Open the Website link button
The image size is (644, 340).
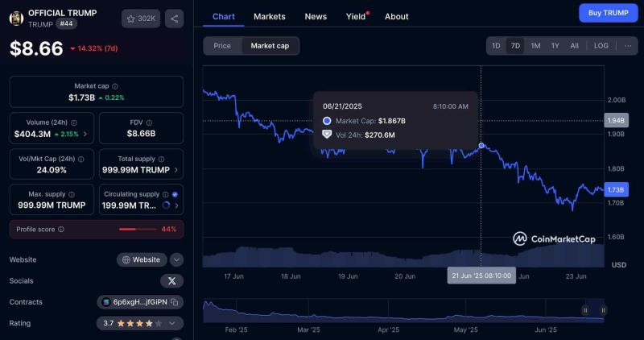click(x=142, y=259)
